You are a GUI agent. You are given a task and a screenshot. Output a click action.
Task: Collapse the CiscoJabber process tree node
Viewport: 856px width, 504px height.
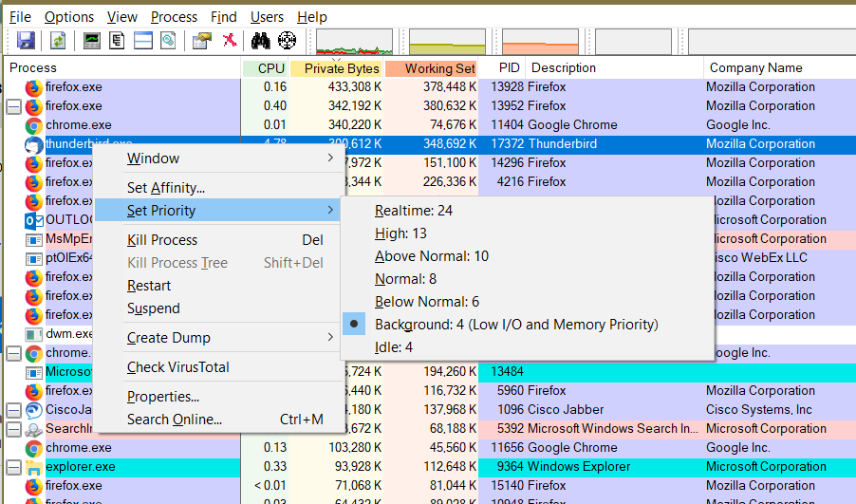click(x=13, y=410)
